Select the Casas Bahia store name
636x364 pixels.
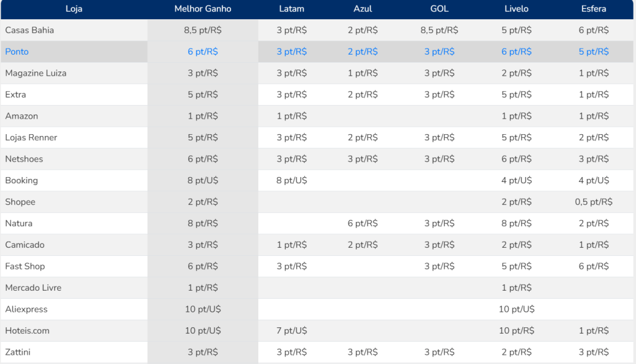[30, 30]
